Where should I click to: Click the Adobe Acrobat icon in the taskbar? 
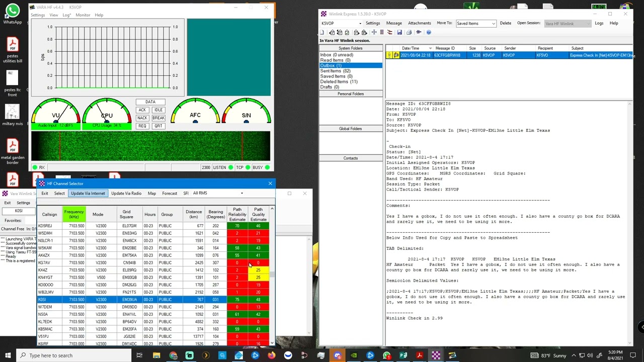coord(419,355)
